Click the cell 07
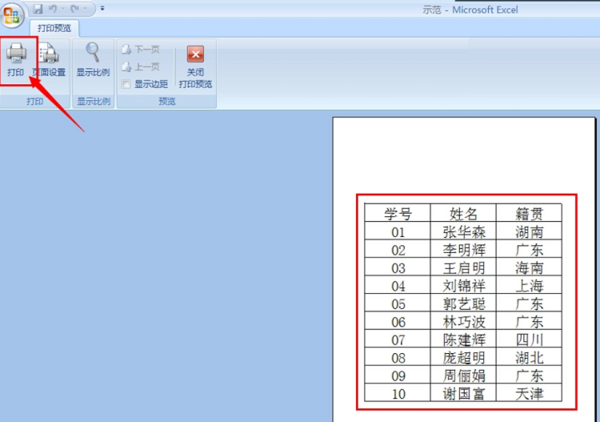This screenshot has height=422, width=600. [398, 339]
